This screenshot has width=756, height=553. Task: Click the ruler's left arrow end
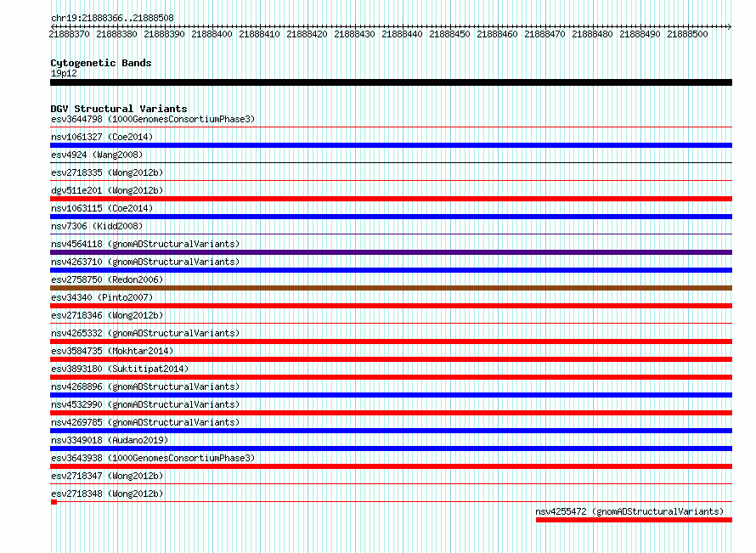pyautogui.click(x=53, y=26)
